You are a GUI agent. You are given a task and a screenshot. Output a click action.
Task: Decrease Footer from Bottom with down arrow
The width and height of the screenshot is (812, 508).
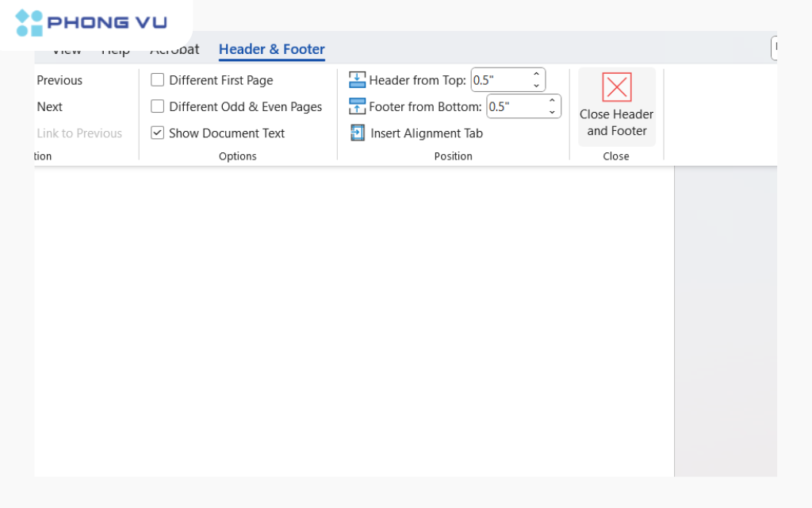(552, 110)
